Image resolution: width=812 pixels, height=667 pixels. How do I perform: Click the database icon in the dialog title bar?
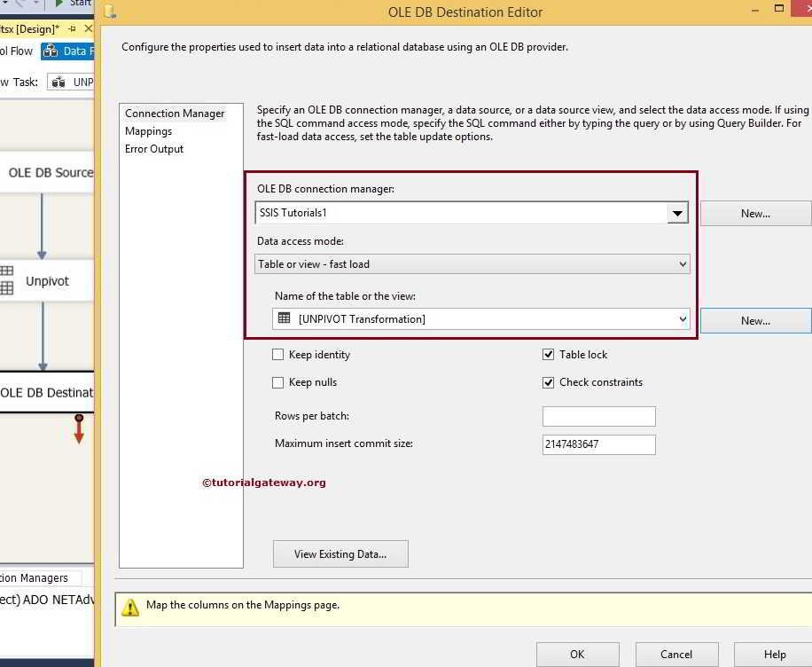pos(111,12)
